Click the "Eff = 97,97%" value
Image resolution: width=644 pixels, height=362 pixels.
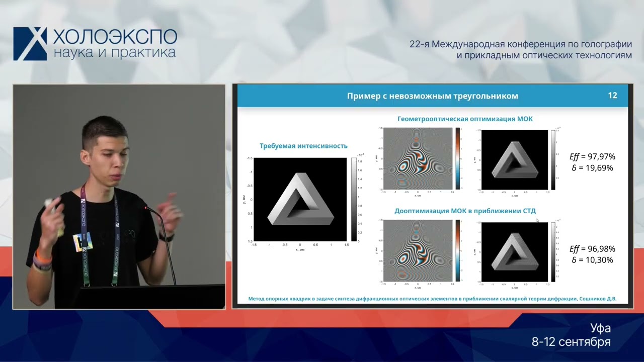click(x=592, y=156)
